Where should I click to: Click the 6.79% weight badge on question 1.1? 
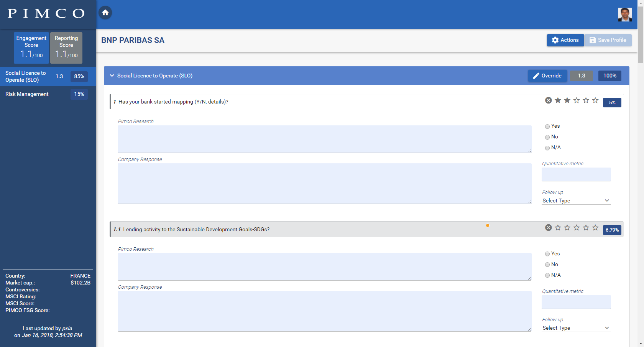tap(612, 230)
